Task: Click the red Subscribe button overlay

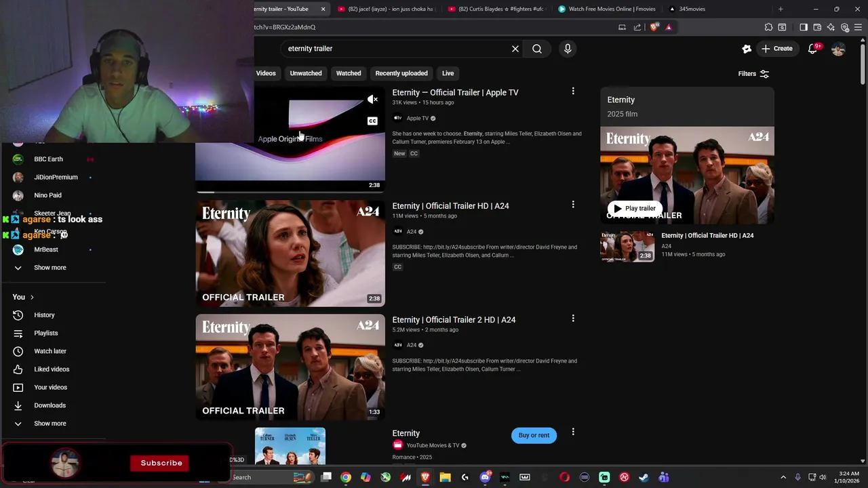Action: (161, 463)
